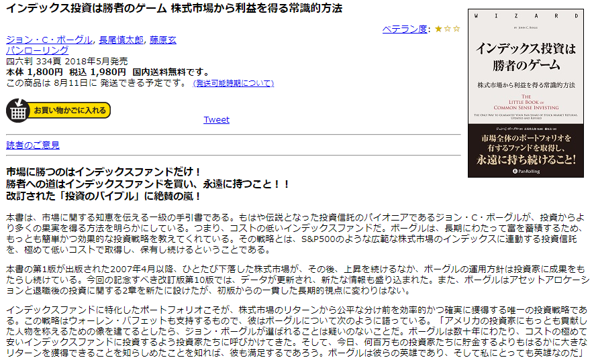Select the 藤原玄 link
The image size is (594, 364).
162,40
